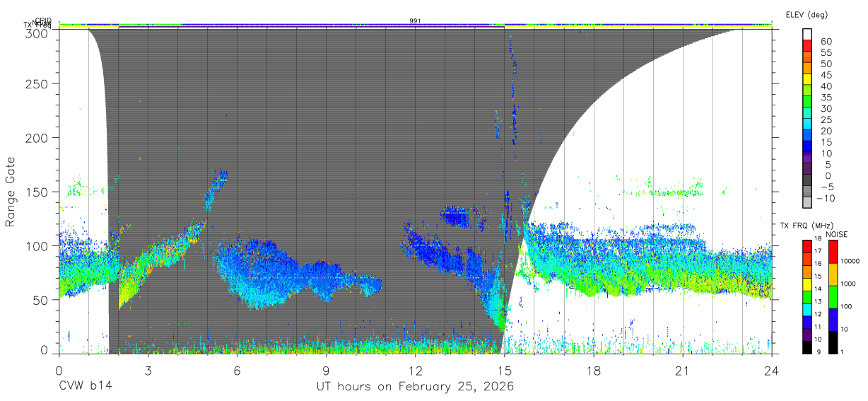The width and height of the screenshot is (868, 401).
Task: Choose the black swatch in NOISE colorbar
Action: pos(833,342)
